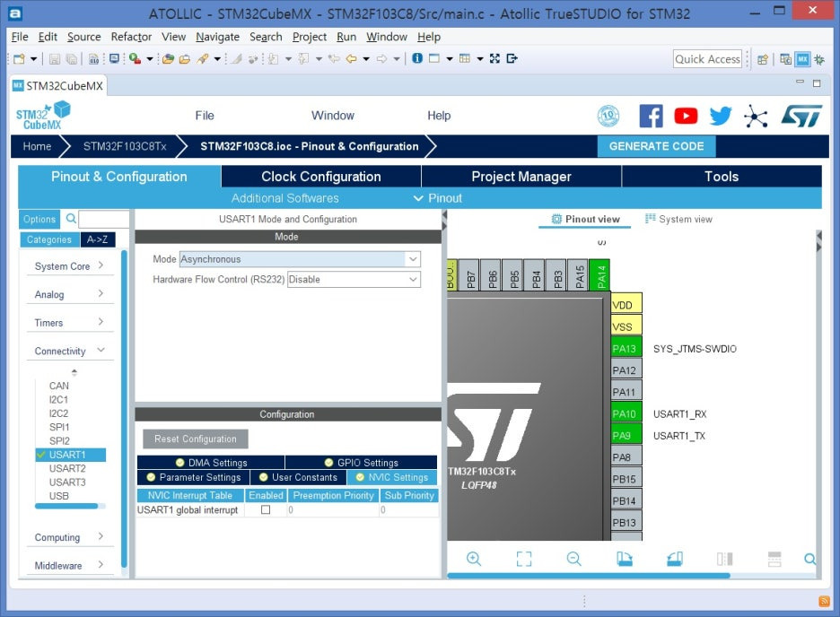
Task: Open the User Constants tab
Action: [298, 477]
